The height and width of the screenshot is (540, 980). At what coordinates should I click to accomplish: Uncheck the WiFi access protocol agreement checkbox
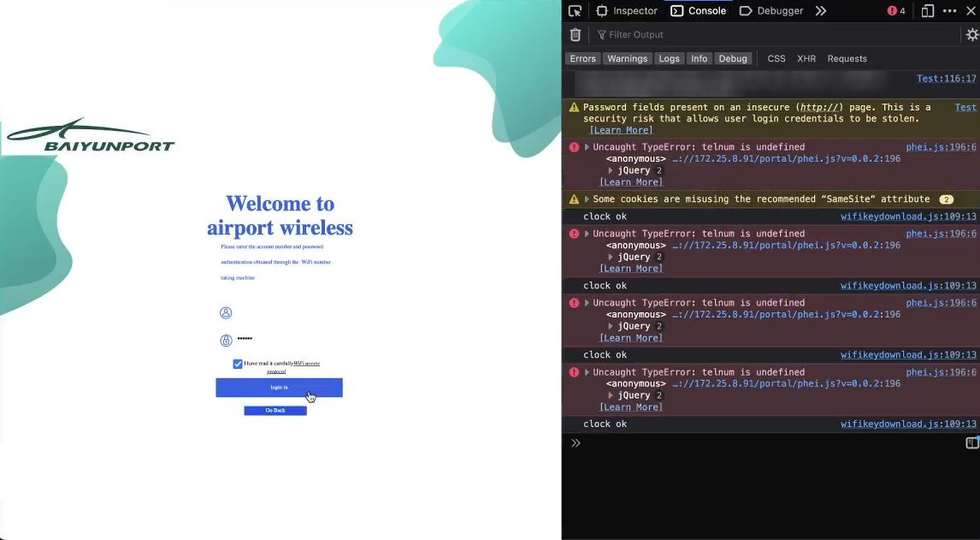(238, 364)
